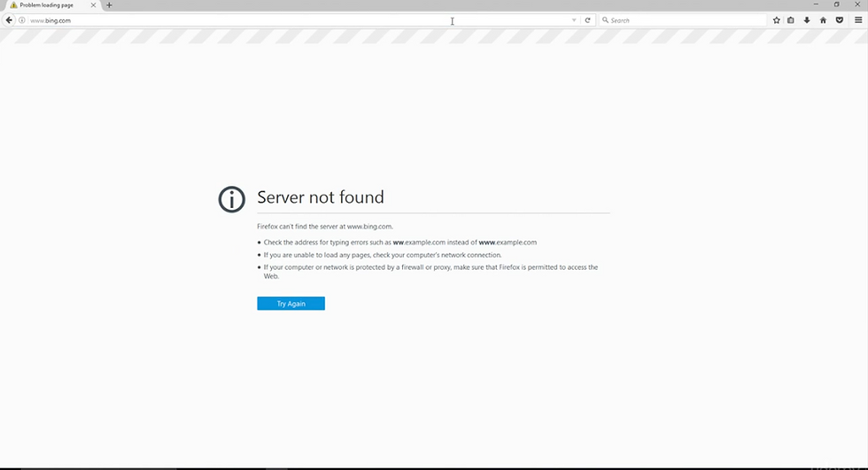This screenshot has width=868, height=470.
Task: Click the typing errors hint line
Action: pos(399,243)
